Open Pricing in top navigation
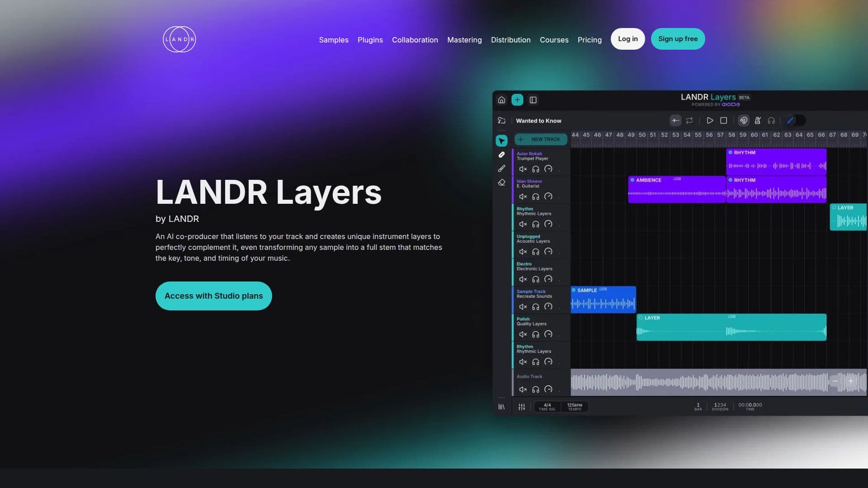The width and height of the screenshot is (868, 488). (590, 40)
